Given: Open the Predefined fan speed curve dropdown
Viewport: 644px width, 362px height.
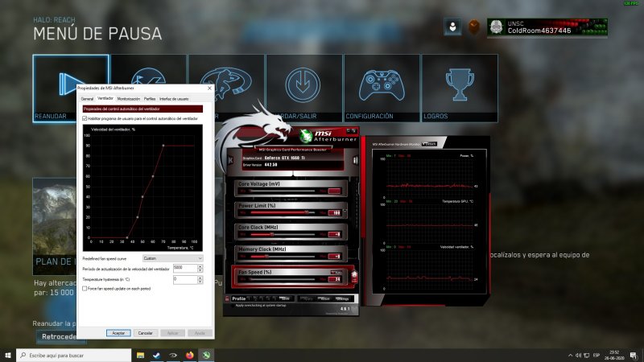Looking at the screenshot, I should (172, 258).
